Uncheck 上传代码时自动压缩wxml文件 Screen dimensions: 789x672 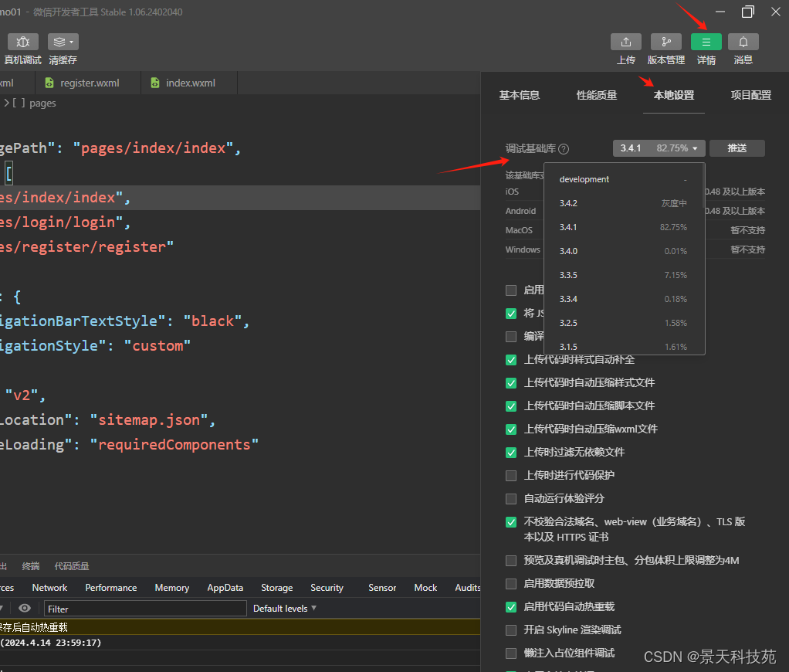point(511,429)
